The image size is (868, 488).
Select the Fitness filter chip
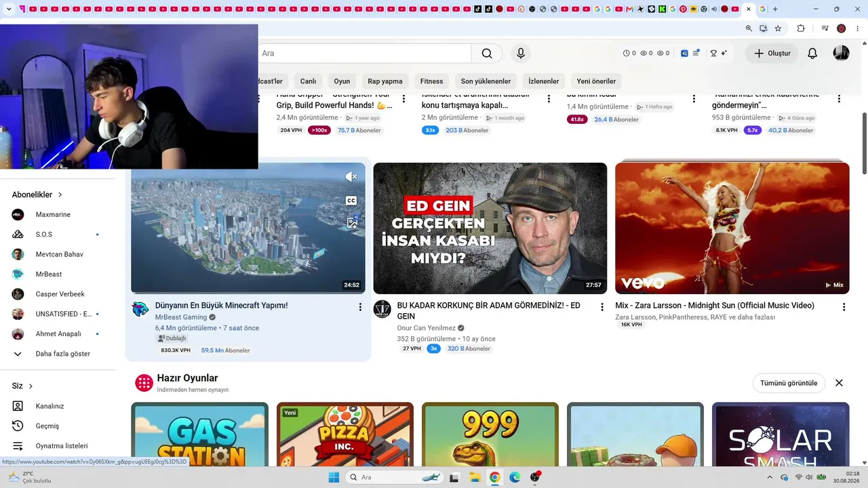pos(431,81)
